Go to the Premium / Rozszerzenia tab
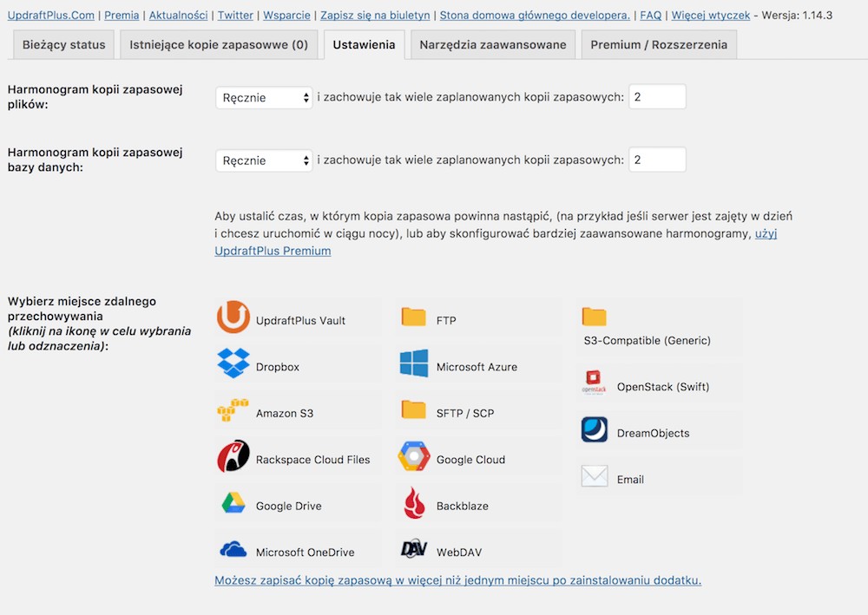868x615 pixels. click(x=659, y=45)
